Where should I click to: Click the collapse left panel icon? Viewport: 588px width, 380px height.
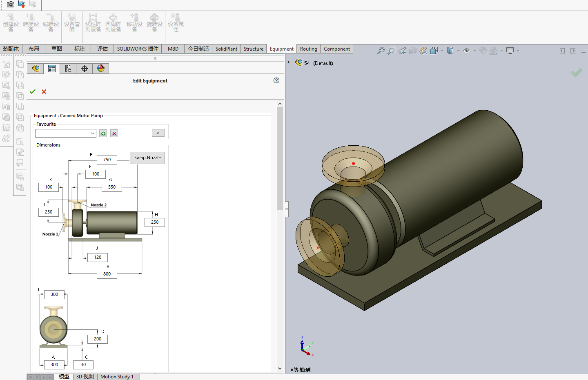coord(562,51)
